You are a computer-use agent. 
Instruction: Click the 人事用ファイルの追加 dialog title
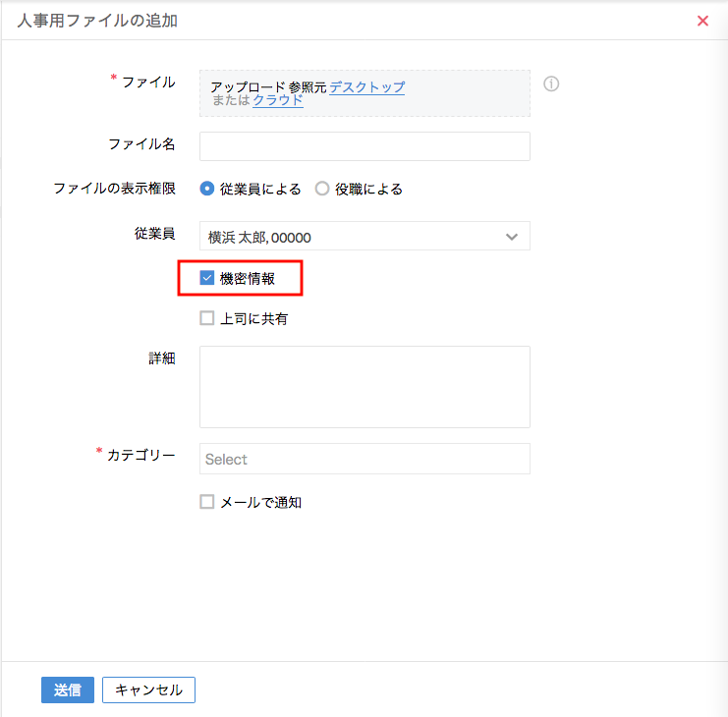(x=97, y=21)
